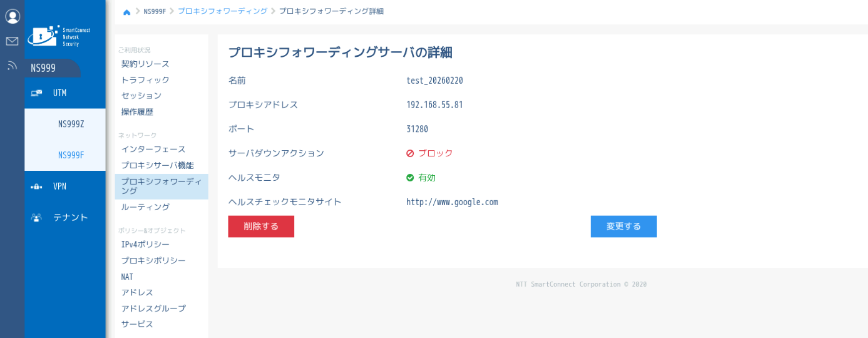Select the NS999 tenant tab
This screenshot has width=868, height=338.
52,68
